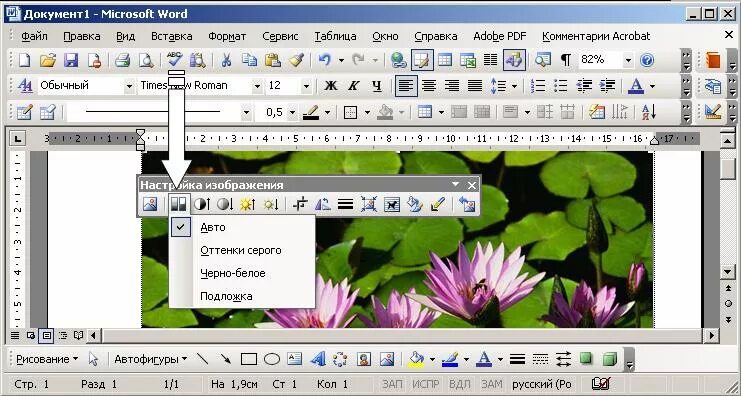This screenshot has height=396, width=741.
Task: Toggle Justify paragraph alignment
Action: click(x=475, y=86)
